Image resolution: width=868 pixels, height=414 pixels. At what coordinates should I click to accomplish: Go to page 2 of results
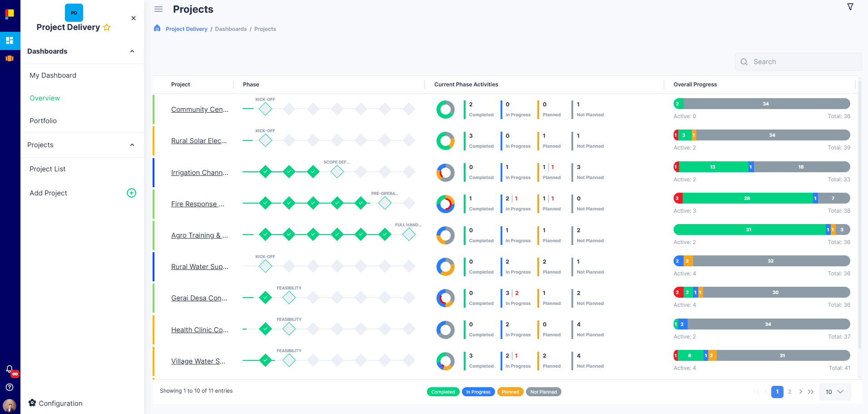click(790, 391)
